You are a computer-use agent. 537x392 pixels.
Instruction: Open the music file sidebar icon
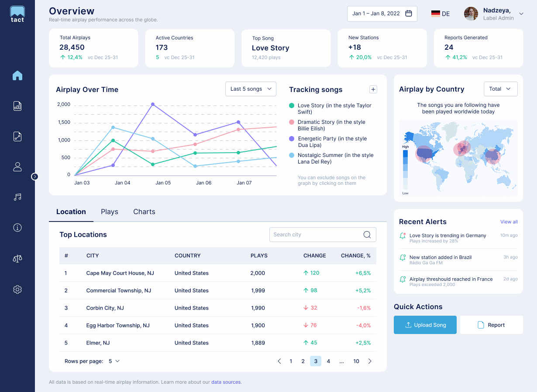coord(17,136)
